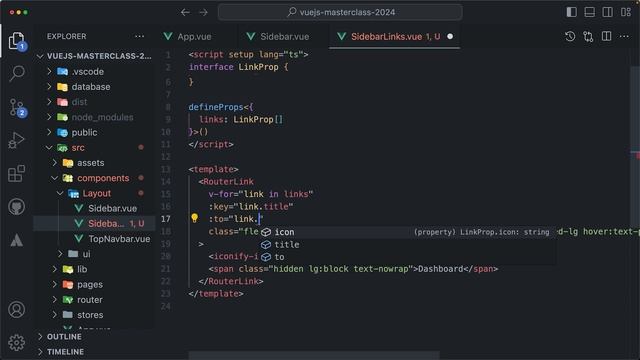Select the SidebarLinks.vue tab
The height and width of the screenshot is (360, 640).
[x=394, y=36]
